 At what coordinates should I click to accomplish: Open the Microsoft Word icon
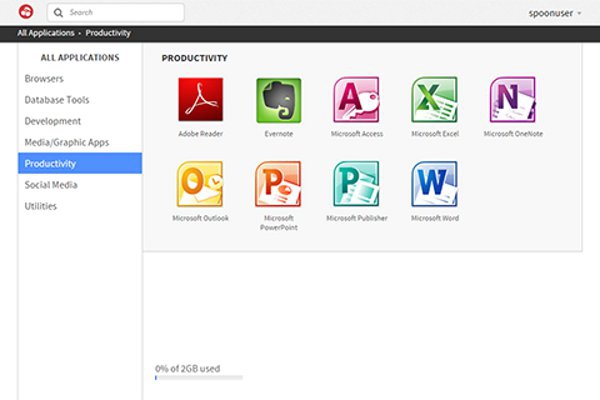(435, 184)
